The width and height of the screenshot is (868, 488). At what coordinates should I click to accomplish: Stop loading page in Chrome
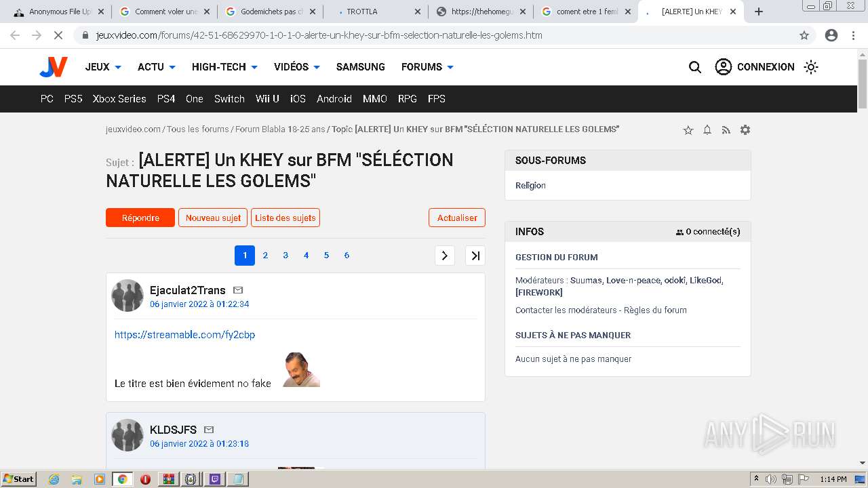coord(58,35)
